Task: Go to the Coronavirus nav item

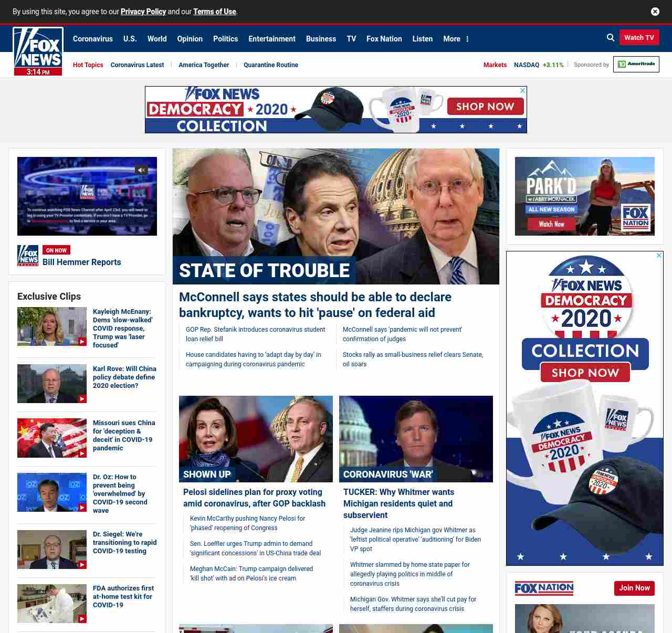Action: 92,39
